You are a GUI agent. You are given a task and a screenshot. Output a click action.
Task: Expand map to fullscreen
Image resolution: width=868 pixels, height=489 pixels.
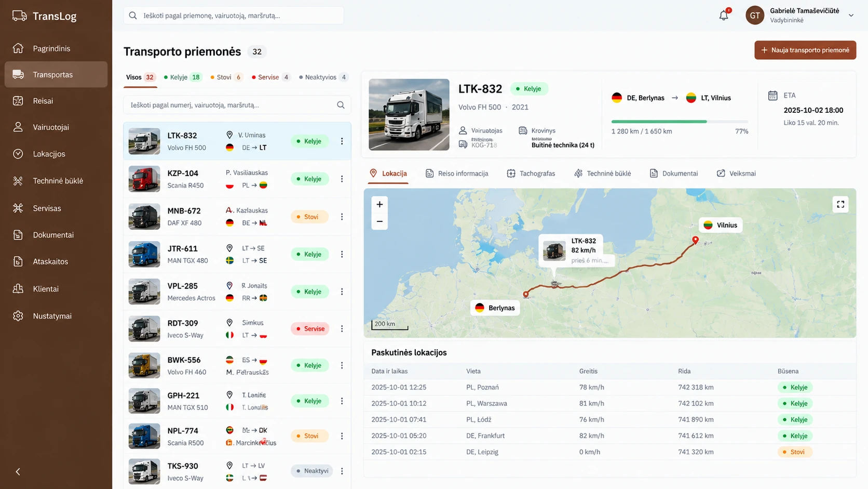tap(840, 204)
